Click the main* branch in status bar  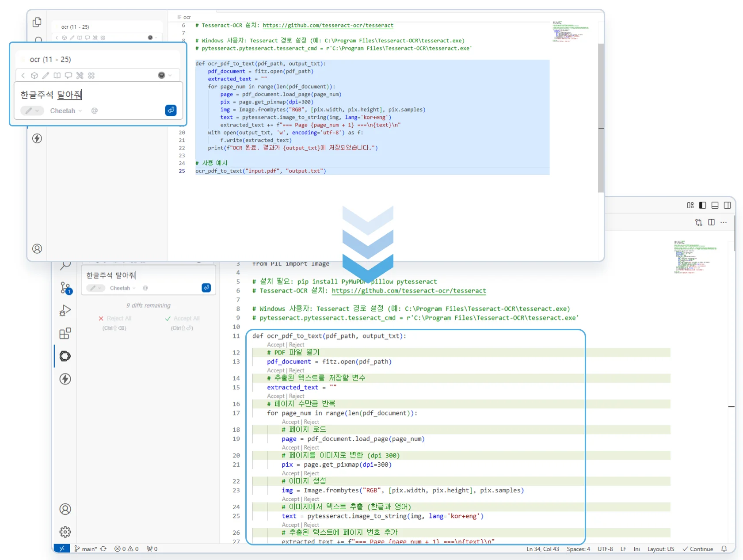[86, 549]
